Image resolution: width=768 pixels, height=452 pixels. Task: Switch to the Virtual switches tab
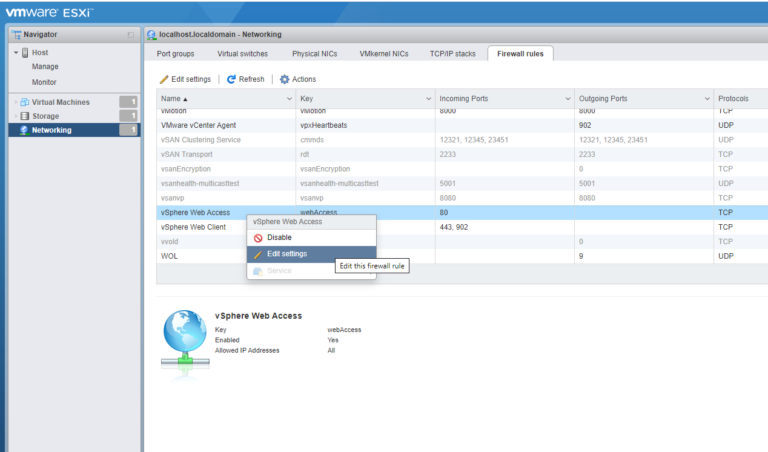242,54
